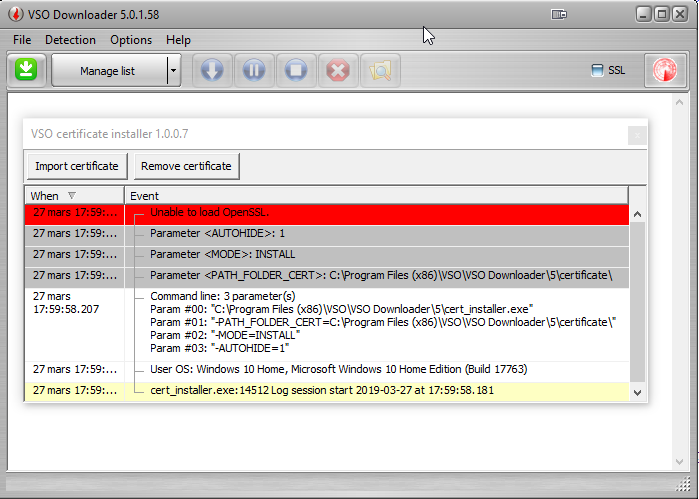This screenshot has height=499, width=699.
Task: Click the red X remove toolbar icon
Action: point(338,70)
